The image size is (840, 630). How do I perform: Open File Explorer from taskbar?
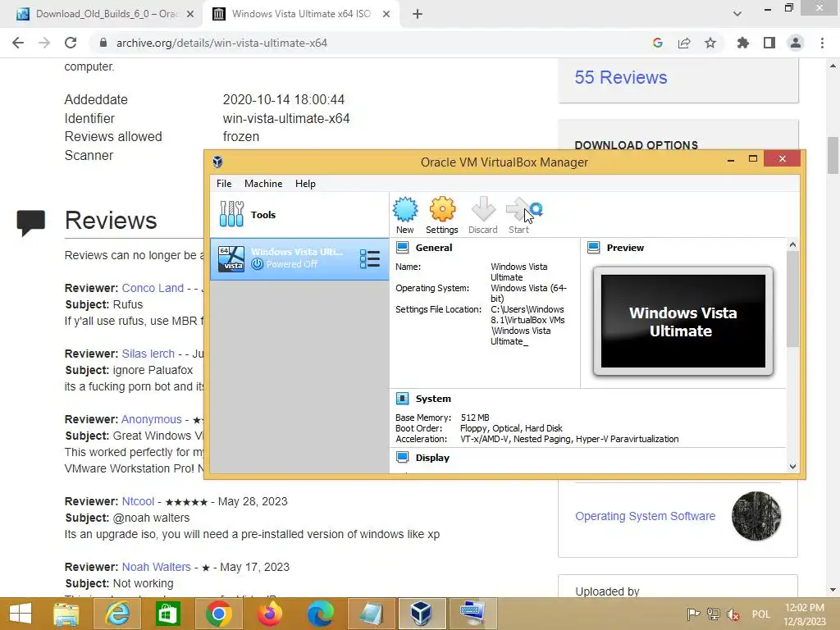click(x=66, y=614)
